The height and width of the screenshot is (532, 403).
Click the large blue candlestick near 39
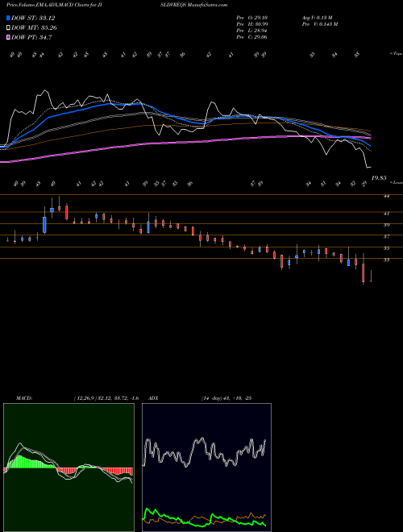click(44, 225)
